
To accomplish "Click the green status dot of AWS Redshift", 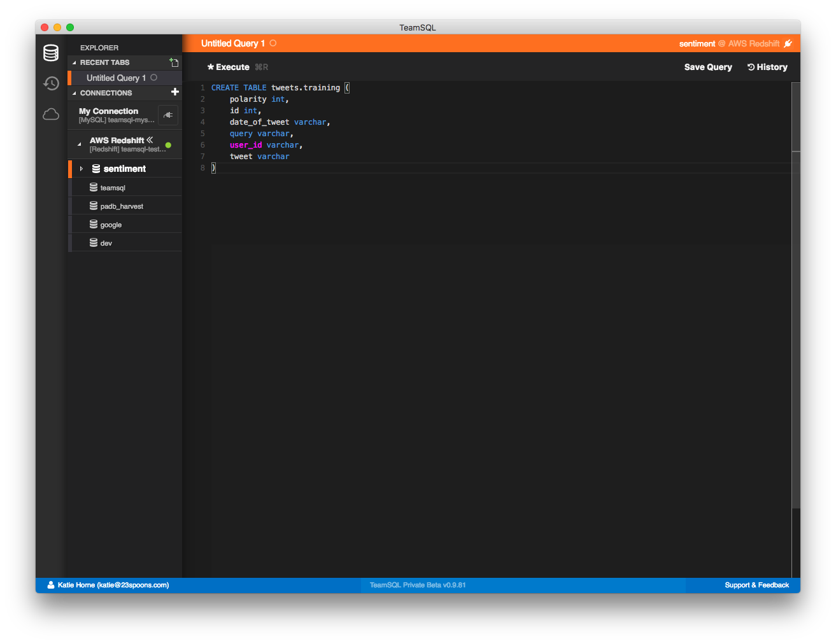I will [168, 145].
